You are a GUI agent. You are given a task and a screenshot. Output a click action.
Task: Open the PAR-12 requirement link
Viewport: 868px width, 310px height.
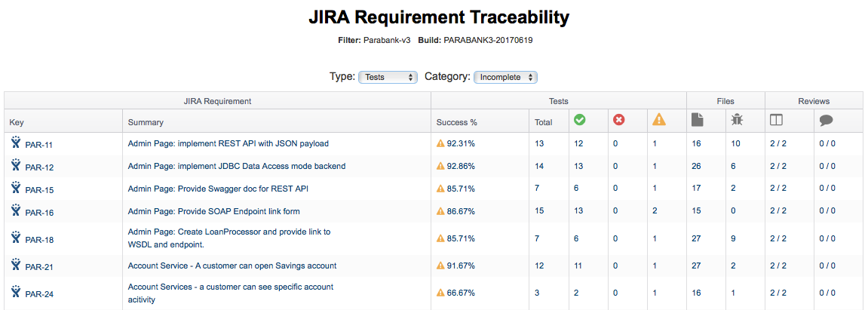coord(39,167)
